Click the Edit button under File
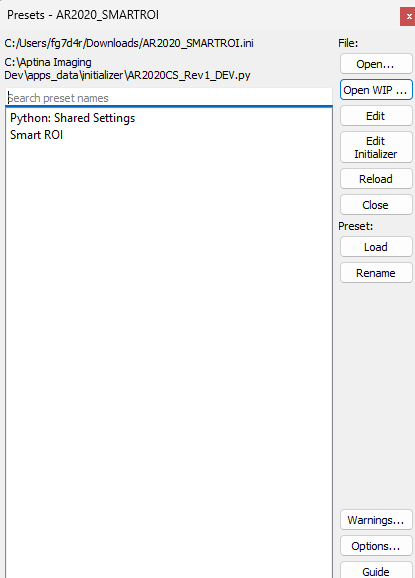415x578 pixels. click(376, 116)
